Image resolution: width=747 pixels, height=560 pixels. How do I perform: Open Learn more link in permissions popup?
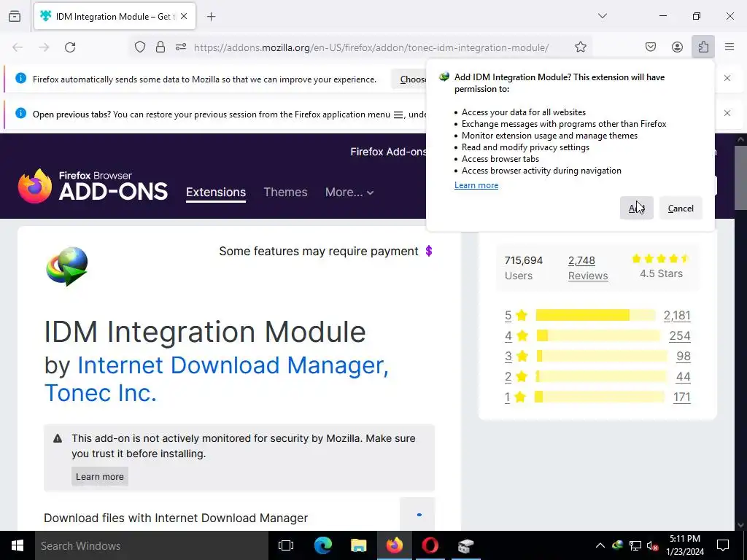[x=476, y=185]
